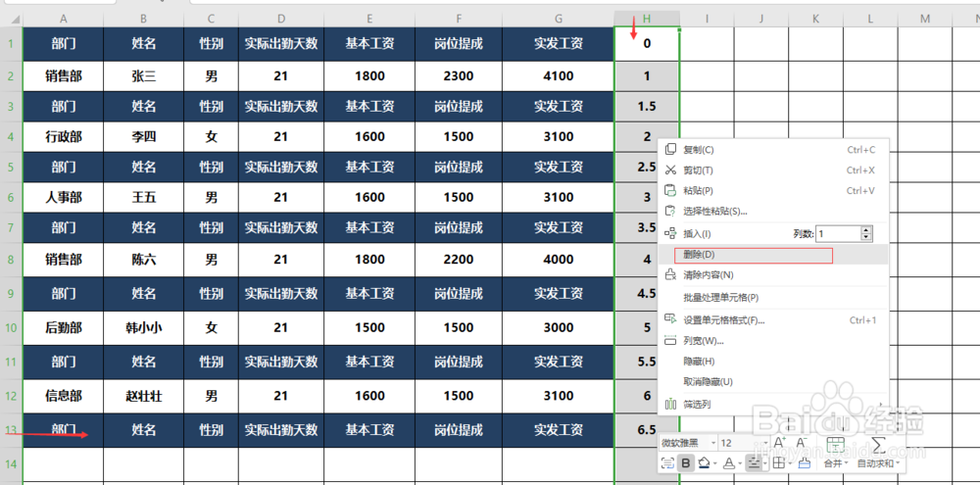Screen dimensions: 980x485
Task: Choose 筛选列 menu item
Action: click(773, 405)
